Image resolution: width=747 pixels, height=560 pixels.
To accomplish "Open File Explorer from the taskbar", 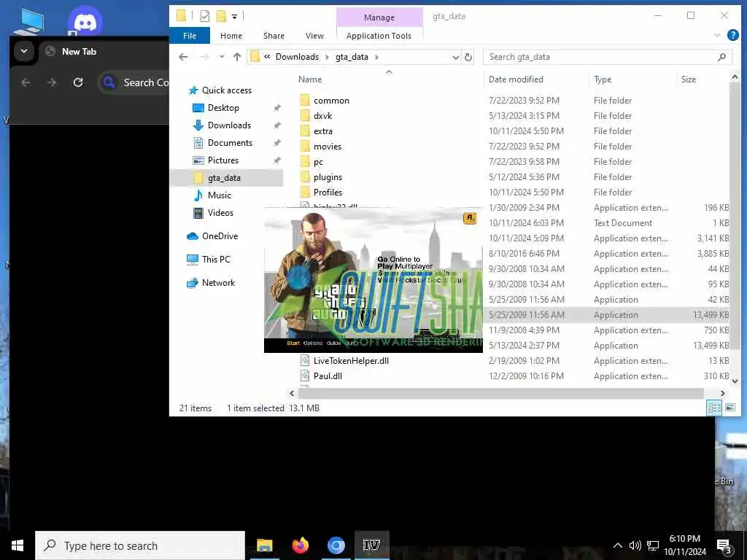I will pos(264,545).
